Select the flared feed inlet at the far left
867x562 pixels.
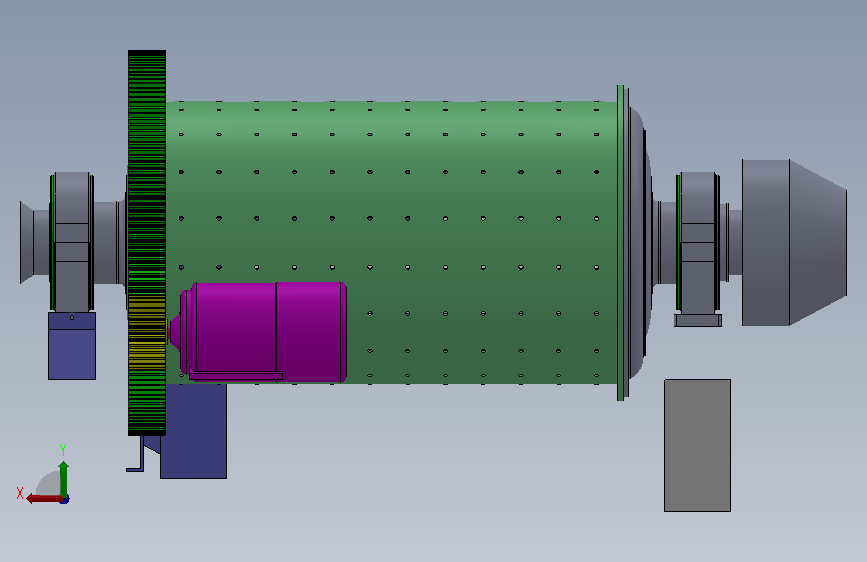point(27,242)
